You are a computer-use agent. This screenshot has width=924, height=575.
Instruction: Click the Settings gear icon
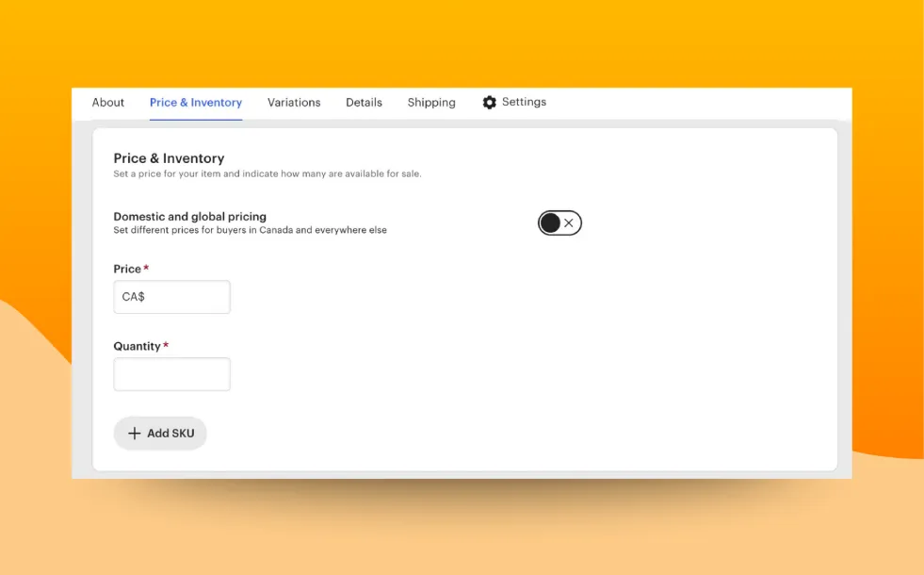tap(489, 103)
